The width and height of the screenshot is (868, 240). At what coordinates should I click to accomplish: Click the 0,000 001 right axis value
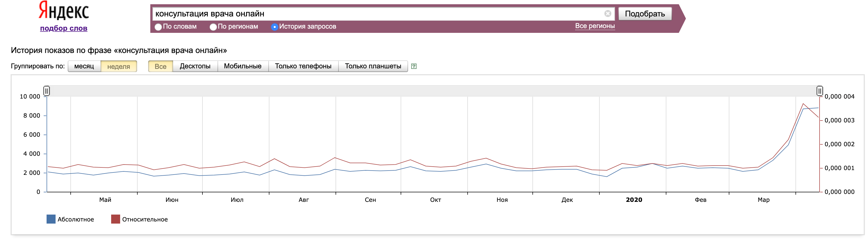coord(839,168)
